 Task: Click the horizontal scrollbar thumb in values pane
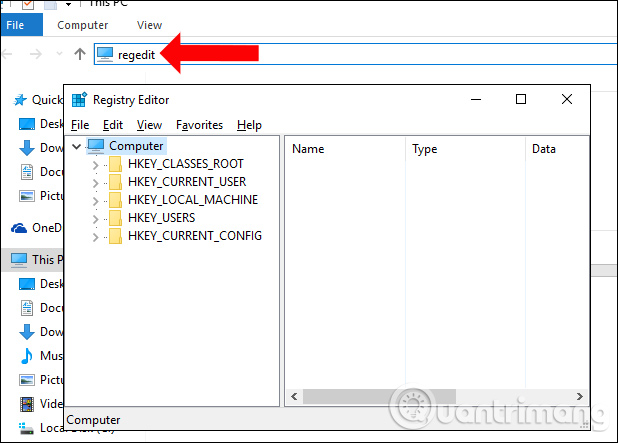click(379, 396)
